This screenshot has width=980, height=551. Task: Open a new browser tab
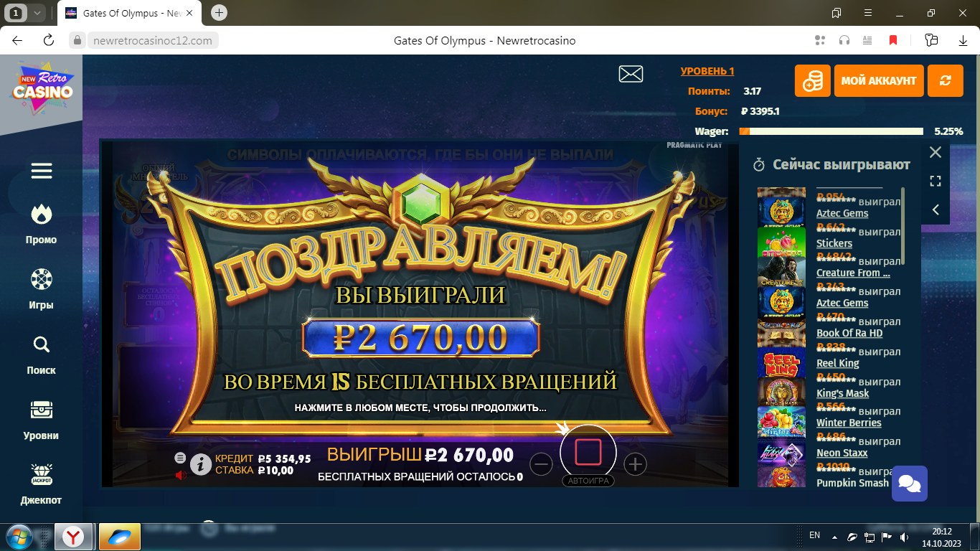click(x=220, y=12)
